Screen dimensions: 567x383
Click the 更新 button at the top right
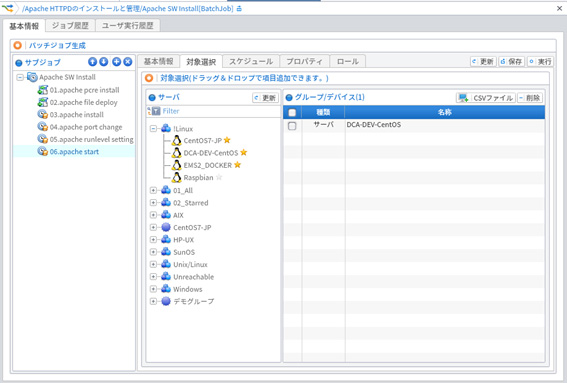pyautogui.click(x=483, y=62)
